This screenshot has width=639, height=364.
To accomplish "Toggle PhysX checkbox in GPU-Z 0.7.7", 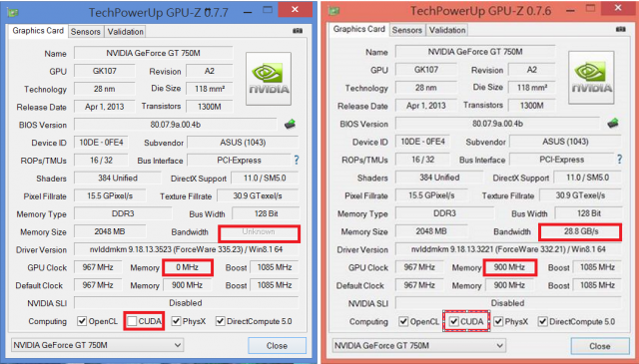I will pyautogui.click(x=176, y=321).
